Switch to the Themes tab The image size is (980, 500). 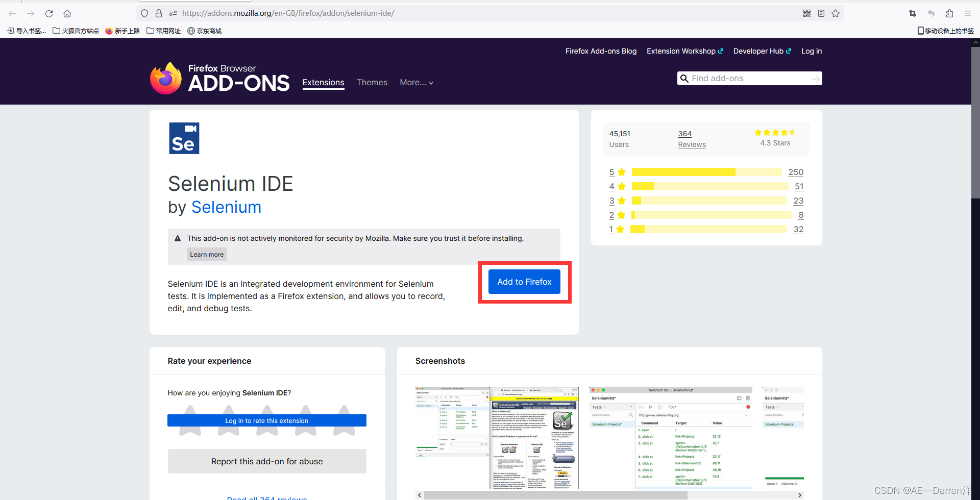[x=372, y=82]
